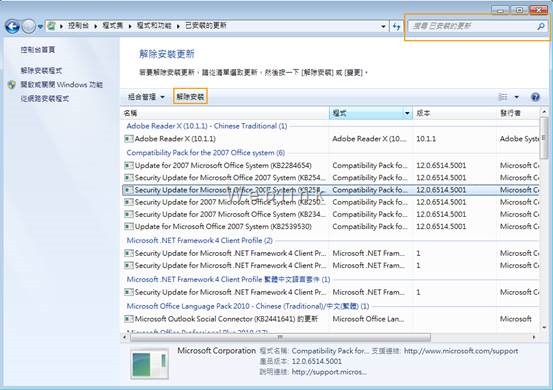Expand the arrow after 程式和功能 breadcrumb
The image size is (553, 390).
click(178, 26)
